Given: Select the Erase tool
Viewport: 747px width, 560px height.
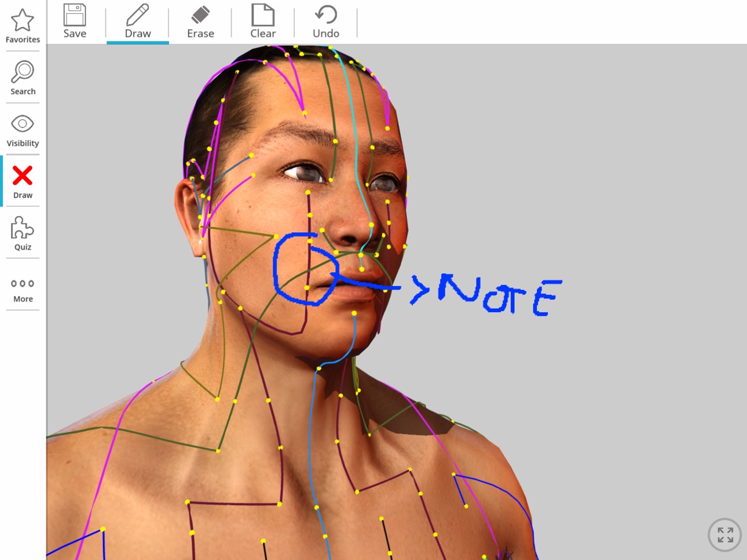Looking at the screenshot, I should pos(200,21).
